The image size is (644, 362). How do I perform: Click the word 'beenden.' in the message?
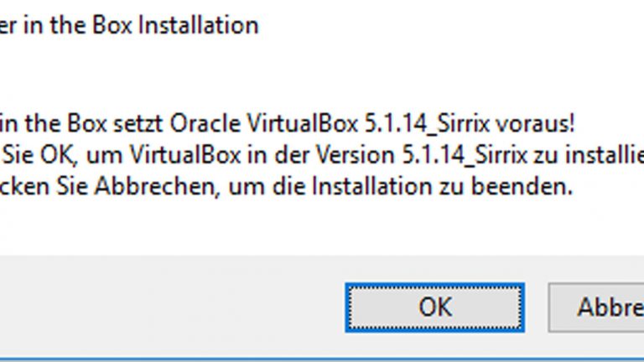coord(532,188)
